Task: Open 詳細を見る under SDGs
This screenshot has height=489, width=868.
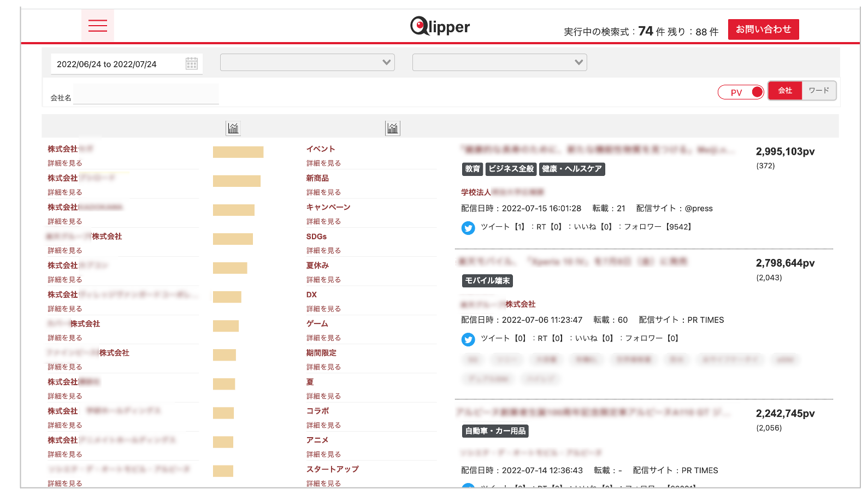Action: (x=323, y=250)
